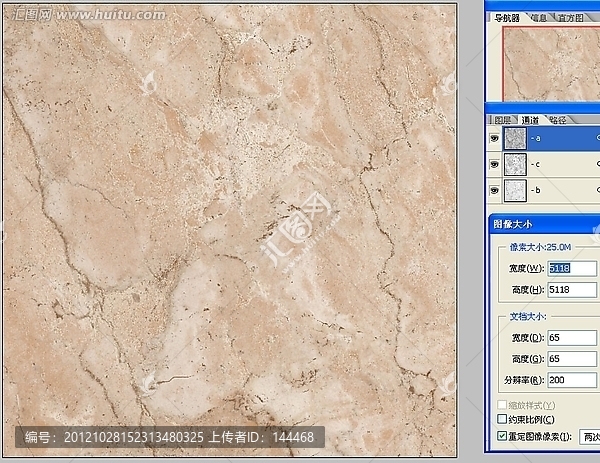The height and width of the screenshot is (463, 600).
Task: Select the 通道 (Channels) tab
Action: 530,120
